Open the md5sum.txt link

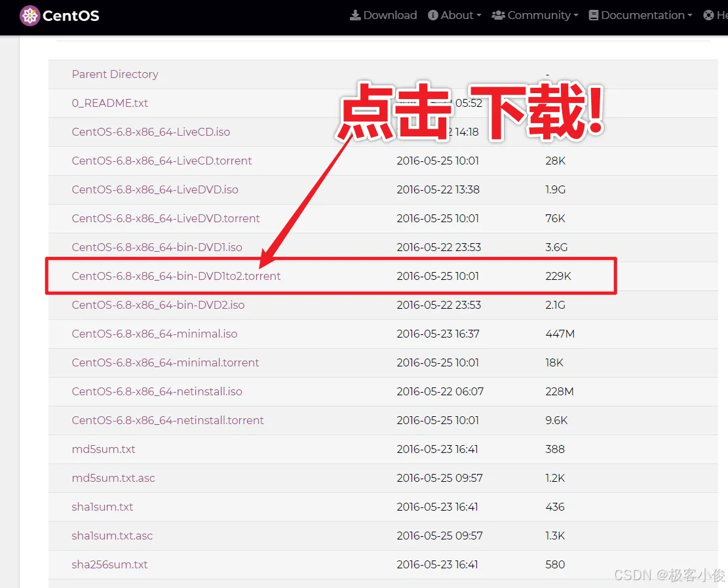104,449
